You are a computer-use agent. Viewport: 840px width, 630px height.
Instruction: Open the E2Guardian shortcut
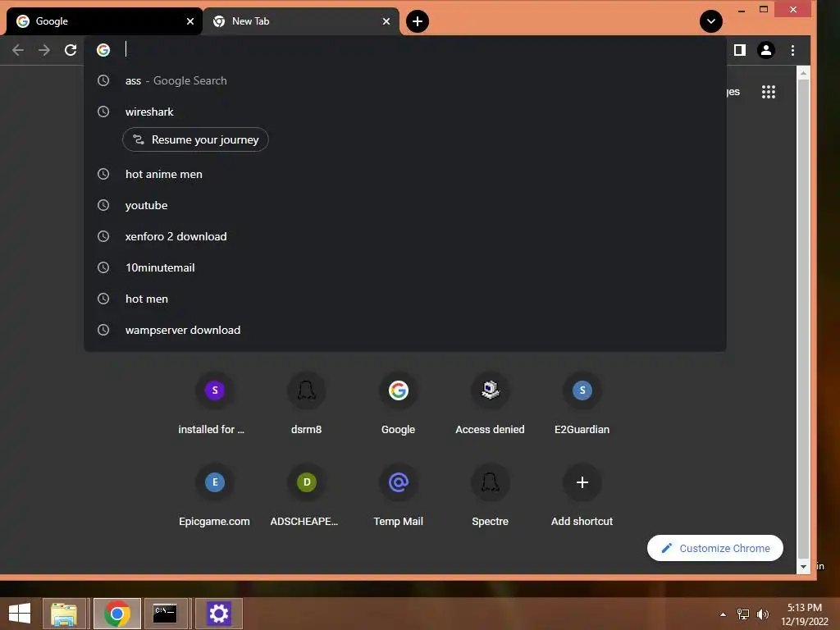coord(582,405)
